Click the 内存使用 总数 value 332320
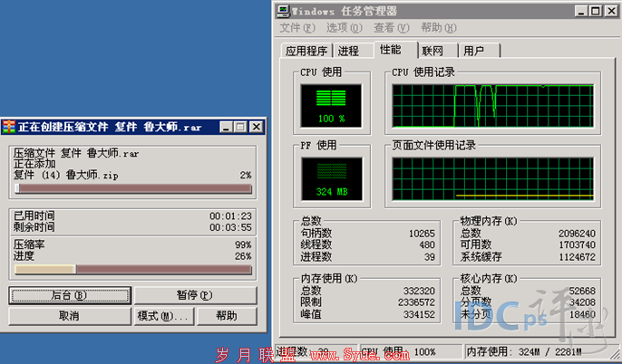Image resolution: width=622 pixels, height=364 pixels. click(419, 292)
